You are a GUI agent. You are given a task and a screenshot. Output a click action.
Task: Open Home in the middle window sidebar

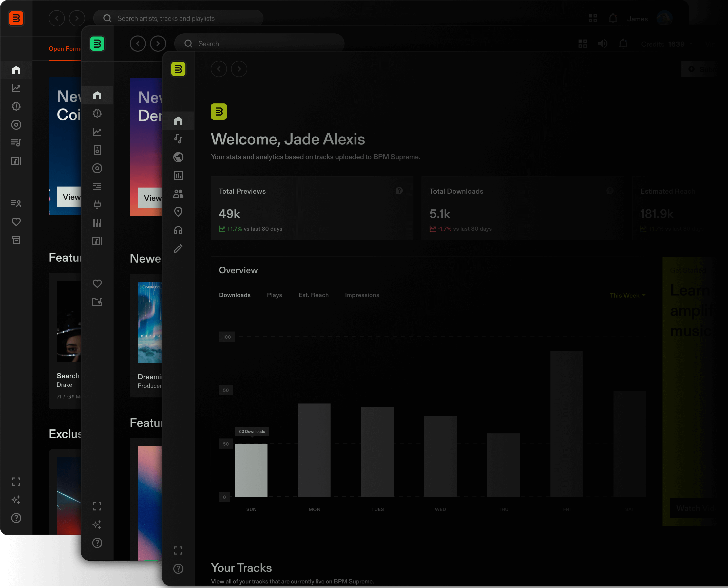(x=97, y=96)
